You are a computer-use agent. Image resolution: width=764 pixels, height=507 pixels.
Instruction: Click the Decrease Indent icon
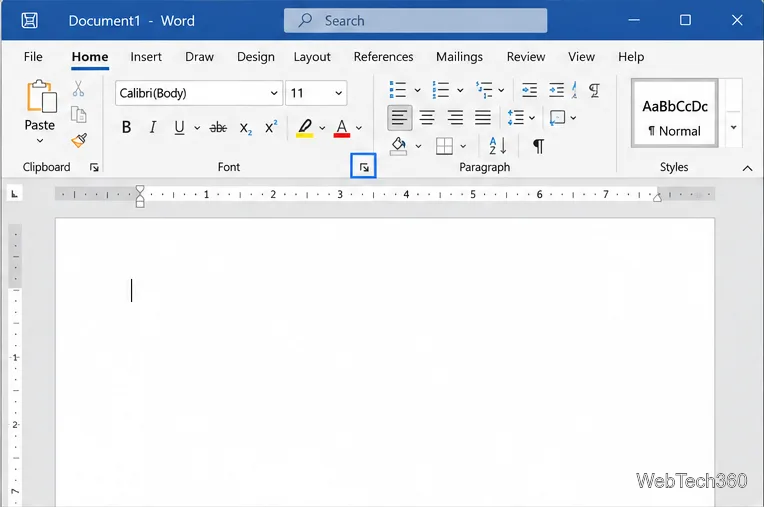tap(529, 90)
